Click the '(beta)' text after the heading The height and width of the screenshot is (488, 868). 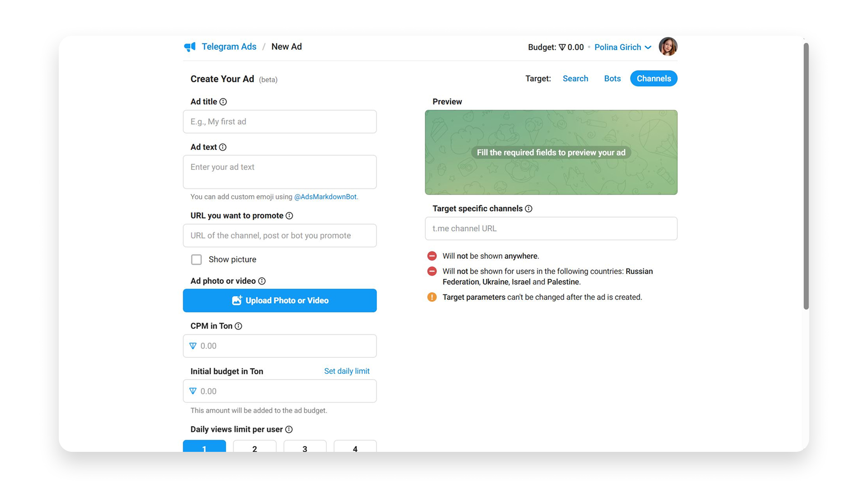pyautogui.click(x=268, y=80)
